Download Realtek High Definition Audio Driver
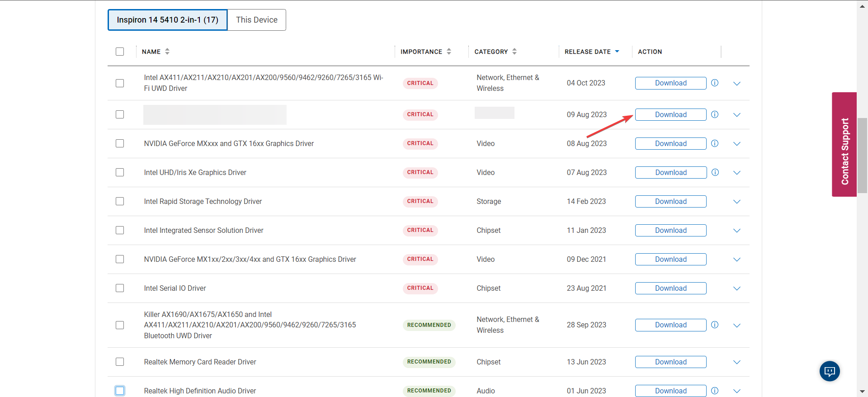The width and height of the screenshot is (868, 397). 671,391
